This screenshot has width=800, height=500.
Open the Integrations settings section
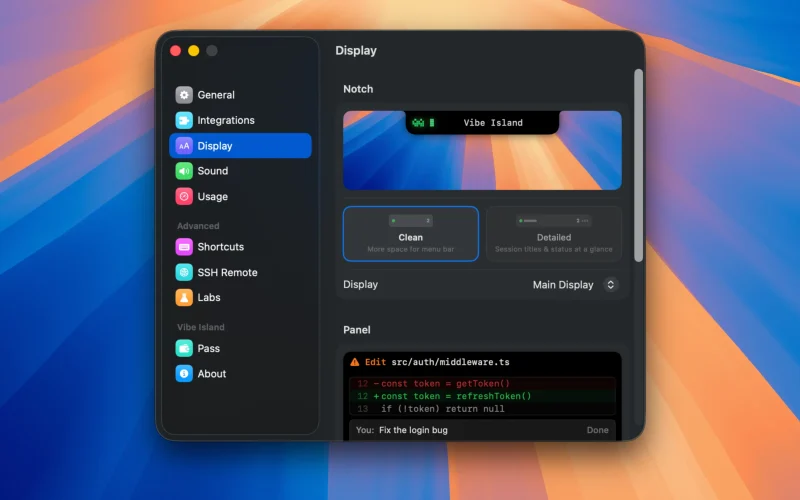pos(240,120)
